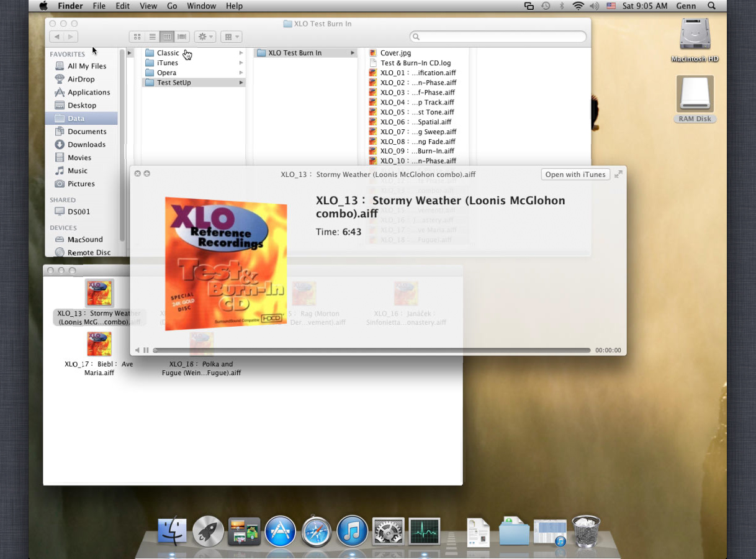Open System Preferences from the Dock
756x559 pixels.
pos(389,531)
